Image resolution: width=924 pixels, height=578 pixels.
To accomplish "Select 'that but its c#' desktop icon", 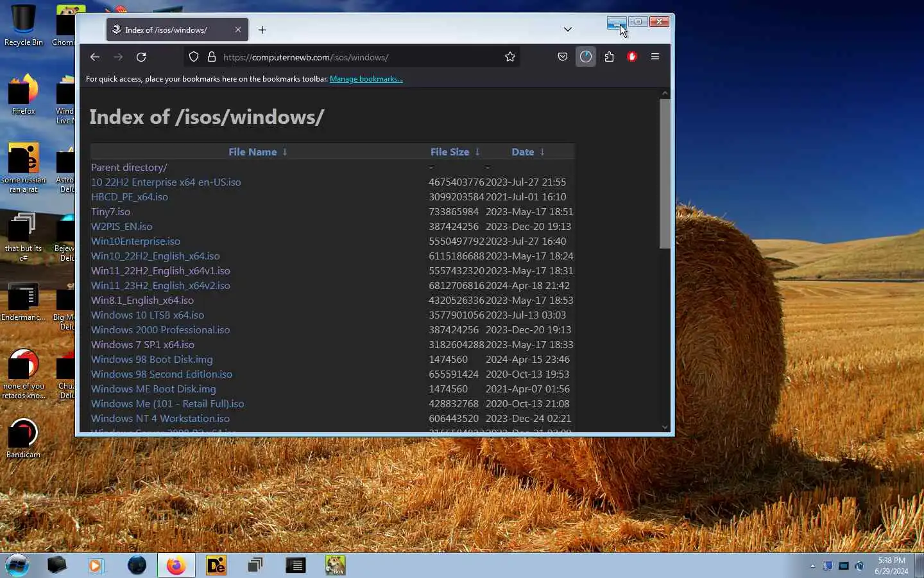I will tap(23, 236).
